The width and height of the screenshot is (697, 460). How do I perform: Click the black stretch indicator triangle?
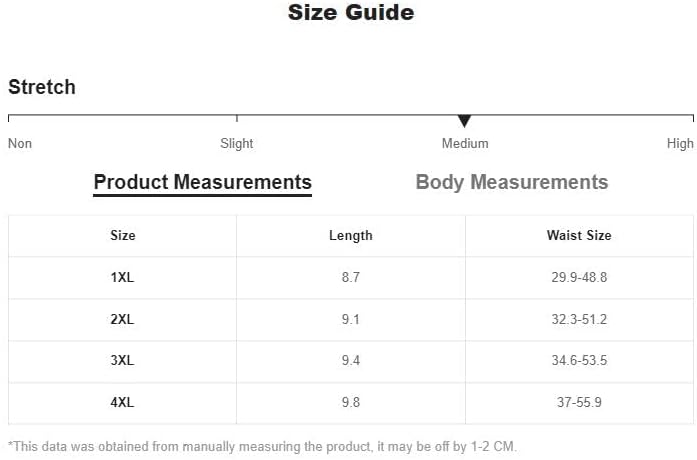click(x=464, y=121)
